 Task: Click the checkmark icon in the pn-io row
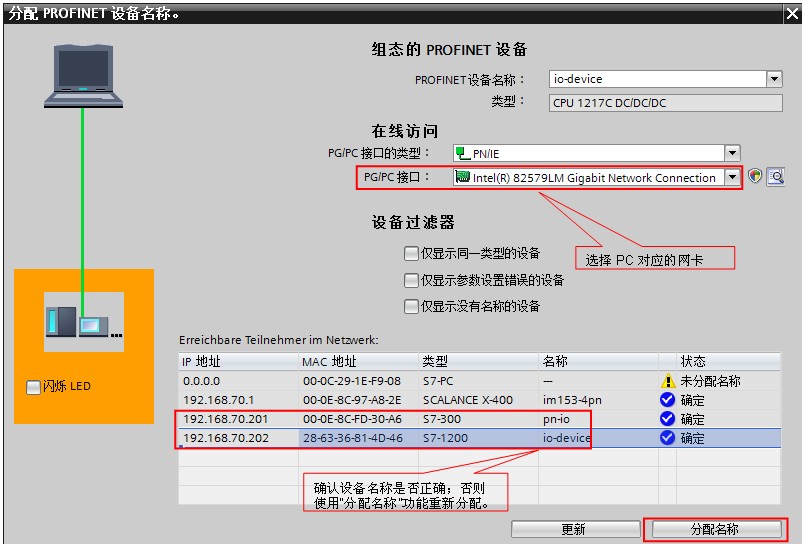pyautogui.click(x=667, y=419)
